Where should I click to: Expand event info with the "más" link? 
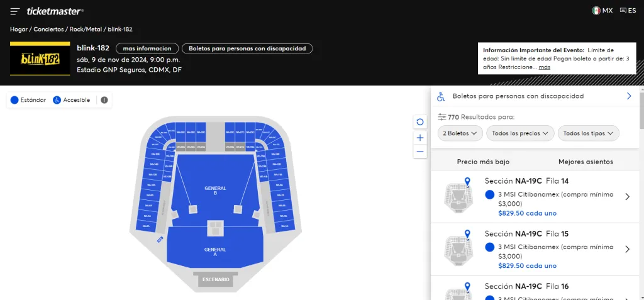[x=544, y=67]
